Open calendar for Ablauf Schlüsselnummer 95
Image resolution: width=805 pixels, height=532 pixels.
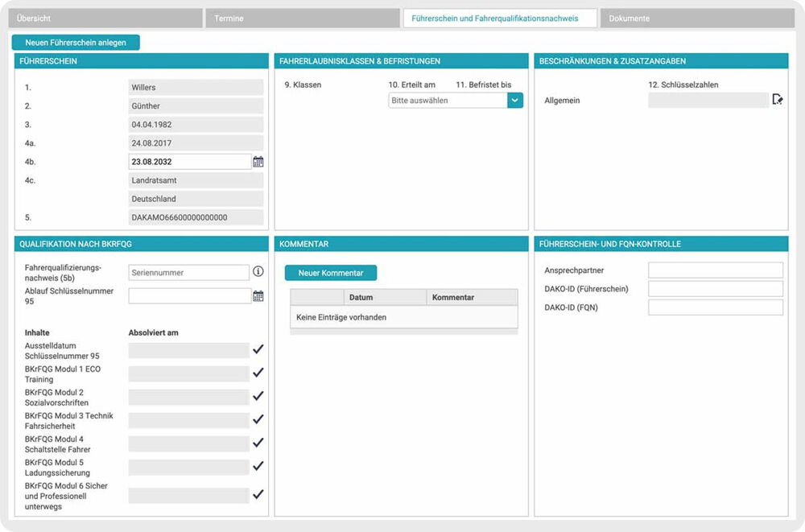(258, 296)
